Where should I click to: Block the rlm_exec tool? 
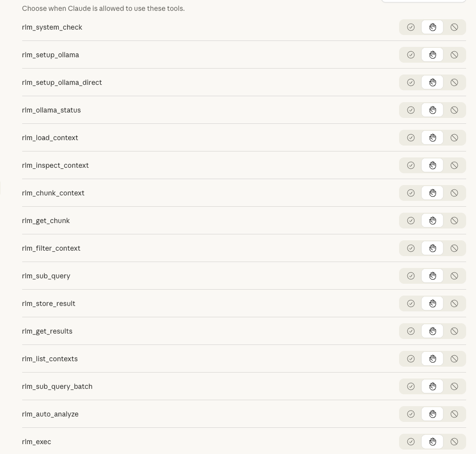[x=454, y=442]
